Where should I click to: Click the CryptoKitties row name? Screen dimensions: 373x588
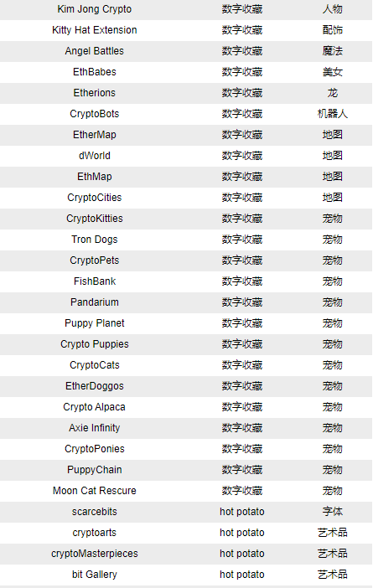94,219
